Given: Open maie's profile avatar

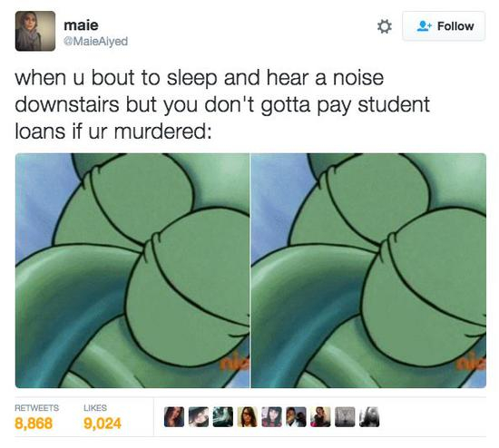Looking at the screenshot, I should [35, 31].
